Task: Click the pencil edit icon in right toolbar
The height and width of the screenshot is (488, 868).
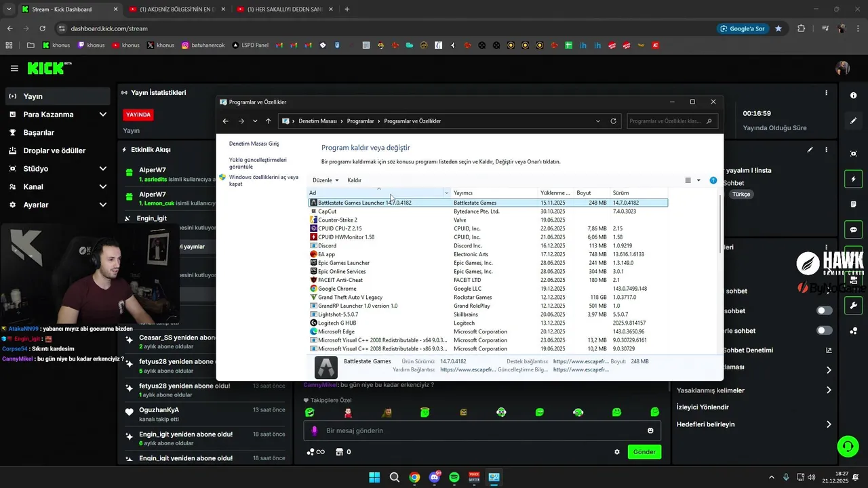Action: pyautogui.click(x=854, y=121)
